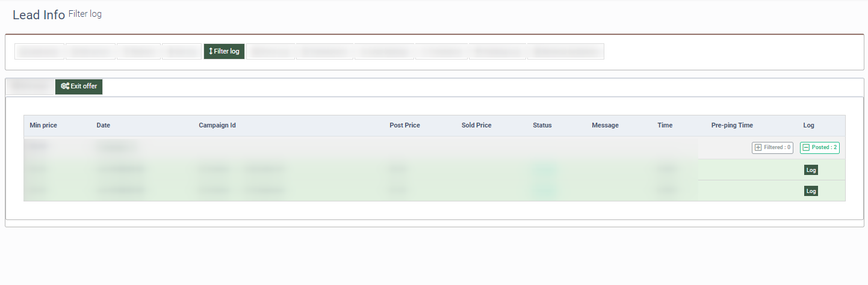This screenshot has width=868, height=285.
Task: Select the Pre-ping Time column header
Action: (732, 126)
